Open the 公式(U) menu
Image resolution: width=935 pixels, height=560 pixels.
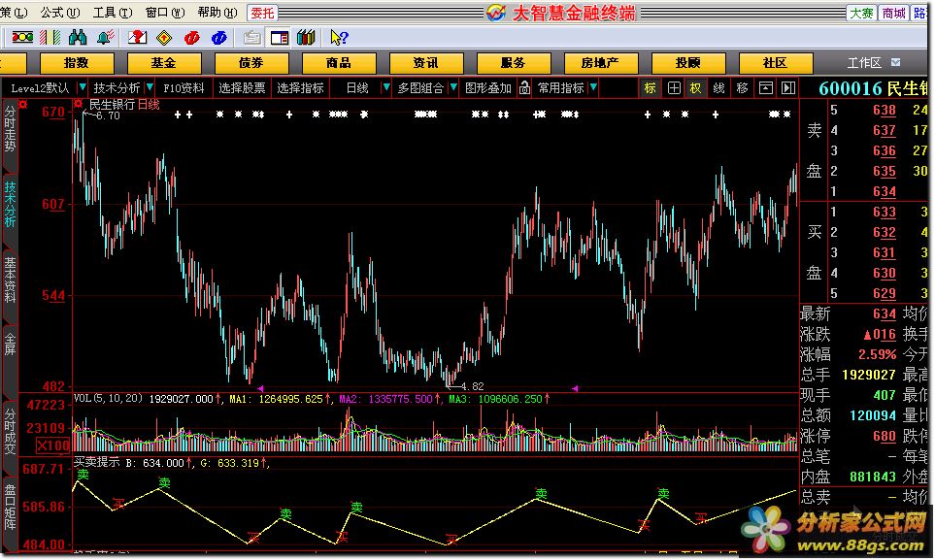60,13
